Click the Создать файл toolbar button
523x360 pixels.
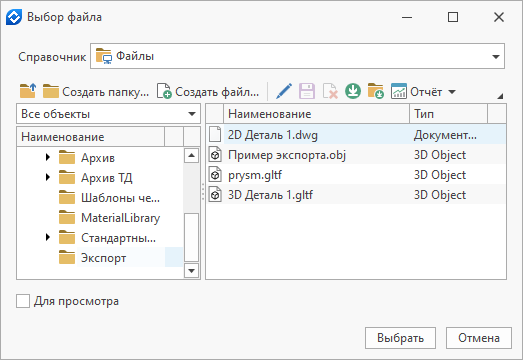coord(208,91)
